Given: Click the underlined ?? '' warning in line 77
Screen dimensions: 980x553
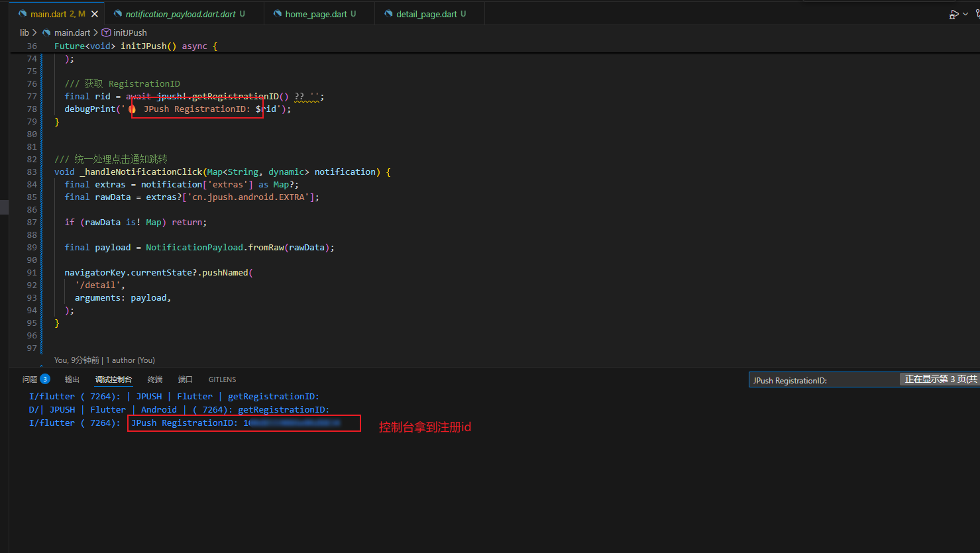Looking at the screenshot, I should coord(306,96).
